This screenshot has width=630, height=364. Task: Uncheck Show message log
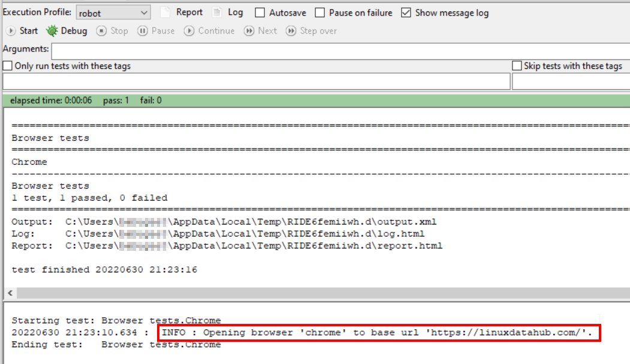click(x=406, y=13)
